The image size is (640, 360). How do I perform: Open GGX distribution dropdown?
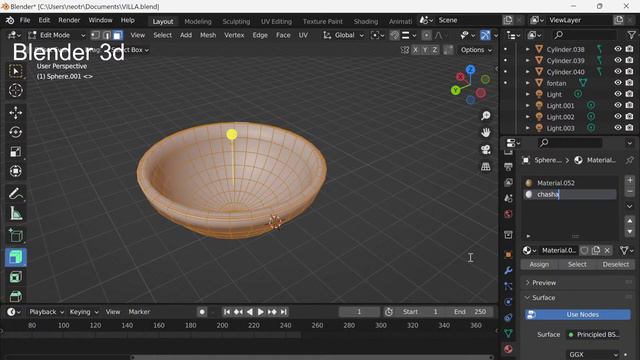pyautogui.click(x=593, y=354)
